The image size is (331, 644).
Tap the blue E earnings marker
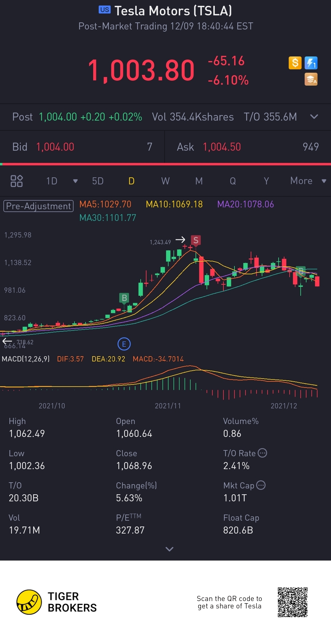pyautogui.click(x=124, y=344)
